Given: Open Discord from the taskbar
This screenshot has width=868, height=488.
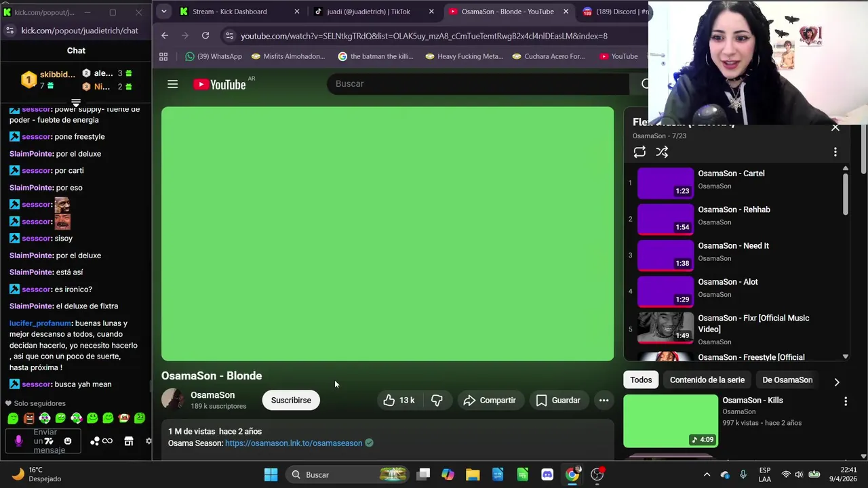Looking at the screenshot, I should click(x=547, y=474).
